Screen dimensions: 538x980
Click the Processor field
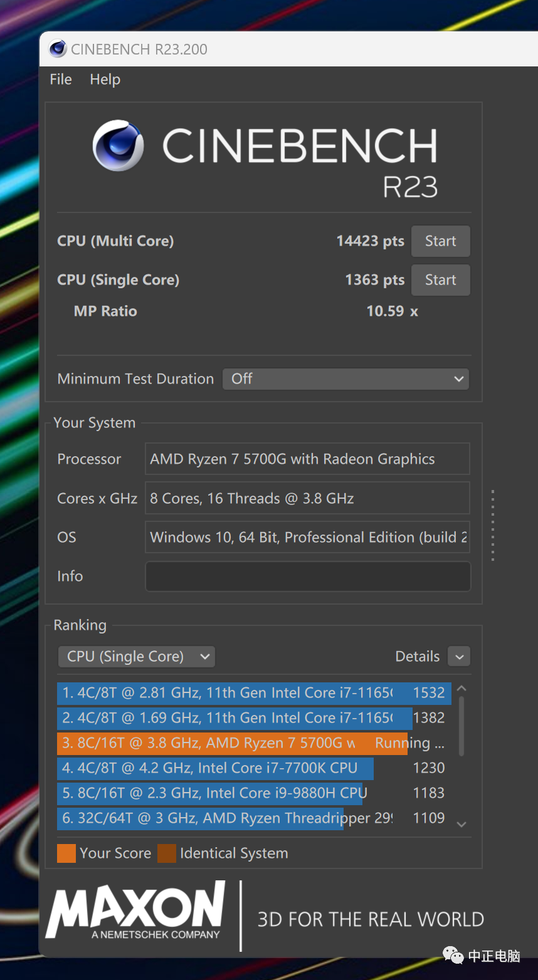[x=307, y=459]
